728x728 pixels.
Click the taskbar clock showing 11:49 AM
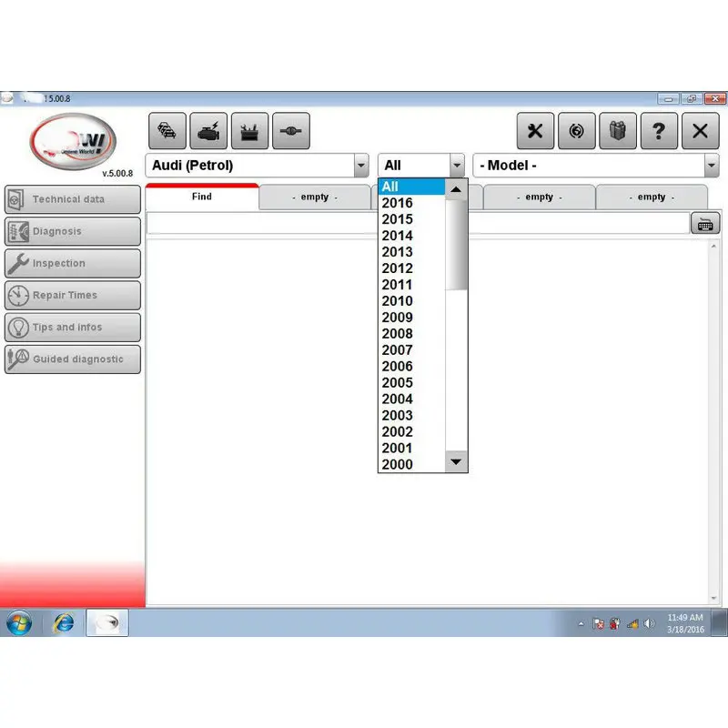point(685,623)
